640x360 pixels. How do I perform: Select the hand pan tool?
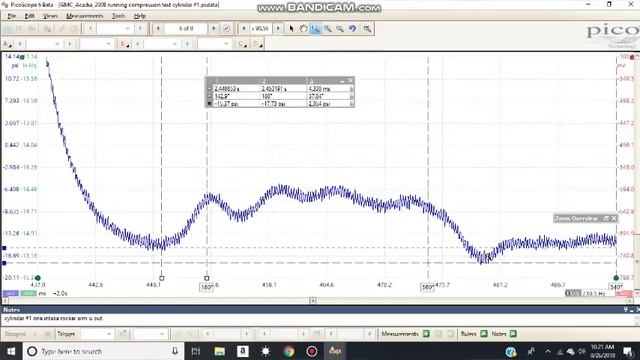[x=304, y=29]
